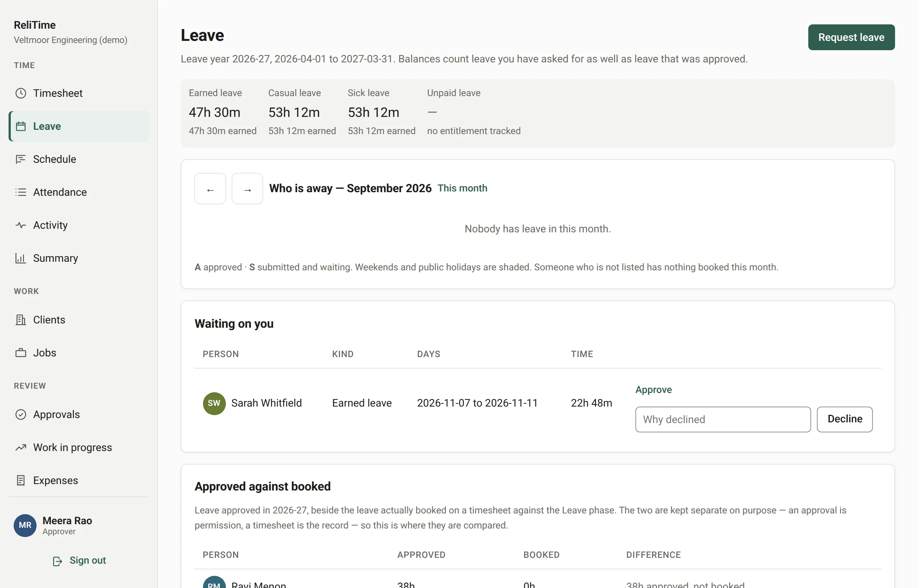Open the Summary page
This screenshot has width=918, height=588.
pos(79,258)
